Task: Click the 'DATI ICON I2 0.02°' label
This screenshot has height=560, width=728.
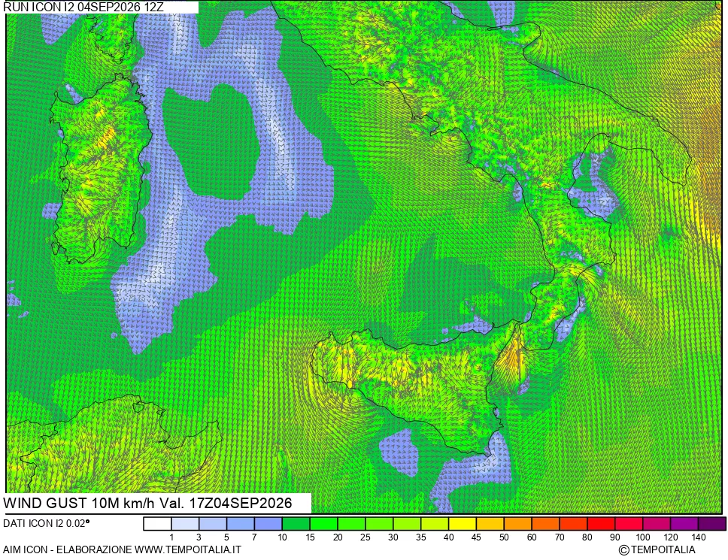Action: (47, 523)
